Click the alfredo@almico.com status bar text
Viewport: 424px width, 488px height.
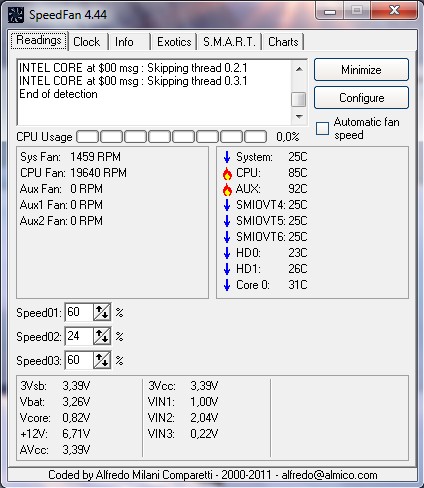(x=329, y=475)
